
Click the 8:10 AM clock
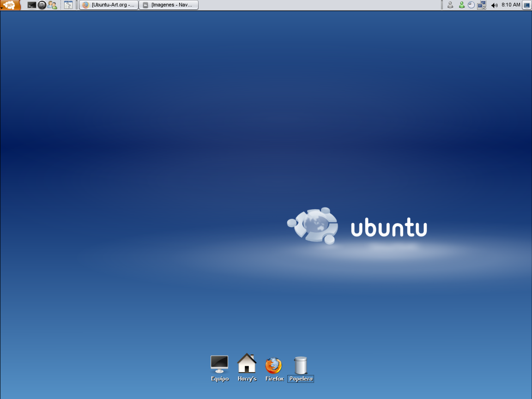pos(511,5)
